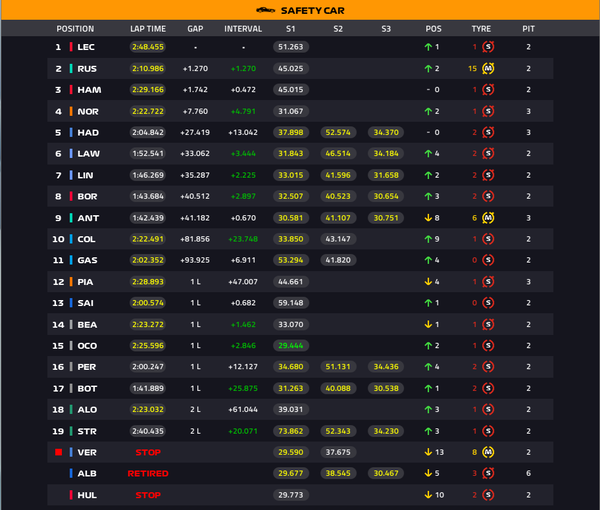600x510 pixels.
Task: Click the safety car icon in the banner
Action: (265, 10)
